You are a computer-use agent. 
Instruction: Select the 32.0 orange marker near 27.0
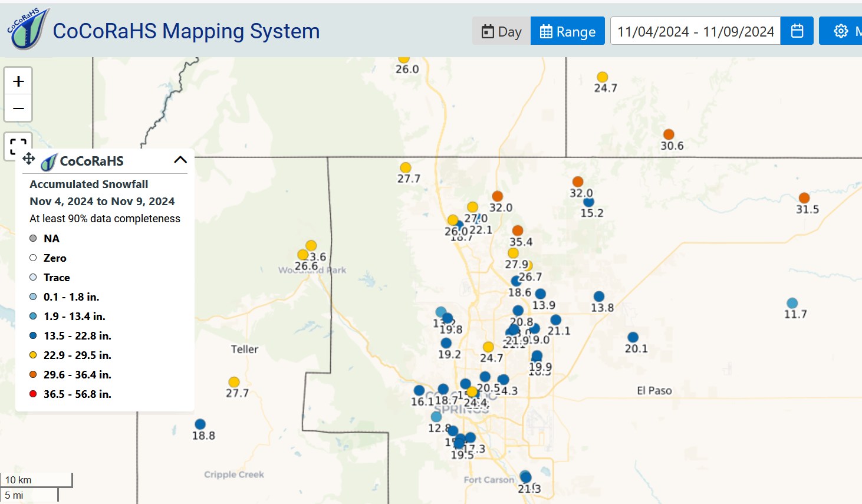click(x=498, y=196)
